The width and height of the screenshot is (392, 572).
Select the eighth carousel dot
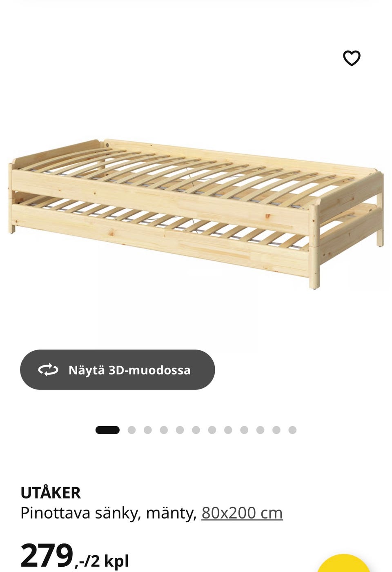tap(228, 430)
